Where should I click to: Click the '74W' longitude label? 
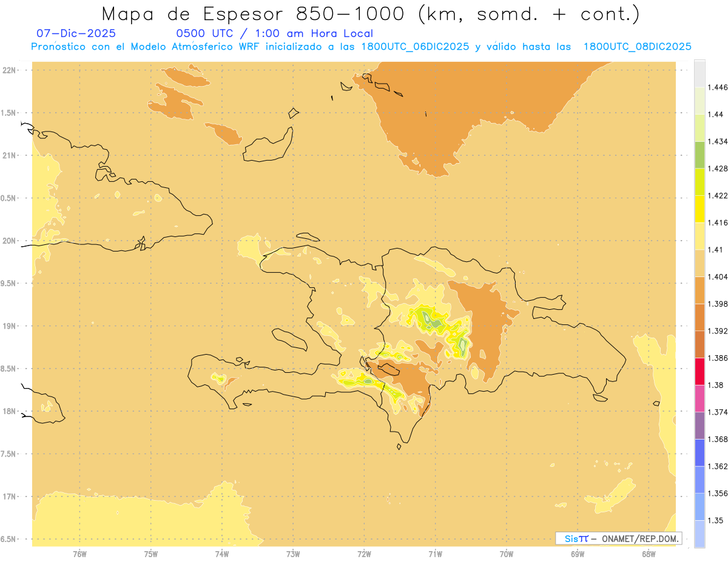click(222, 554)
